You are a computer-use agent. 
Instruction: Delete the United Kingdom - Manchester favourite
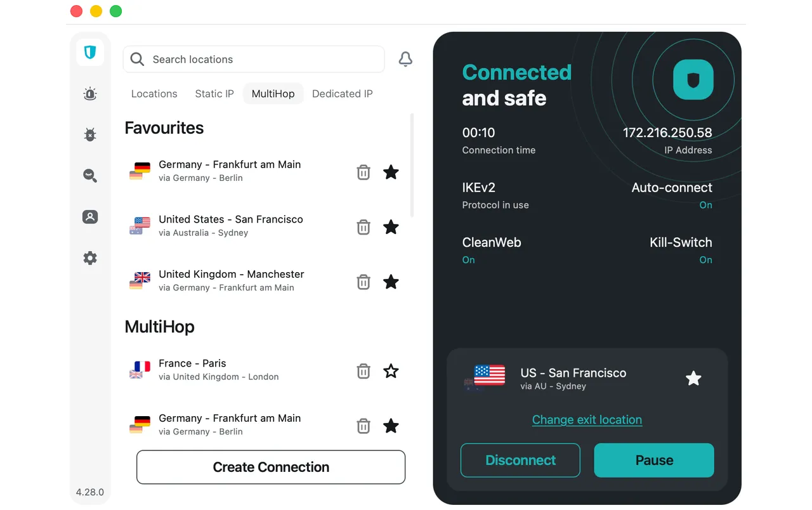click(363, 282)
